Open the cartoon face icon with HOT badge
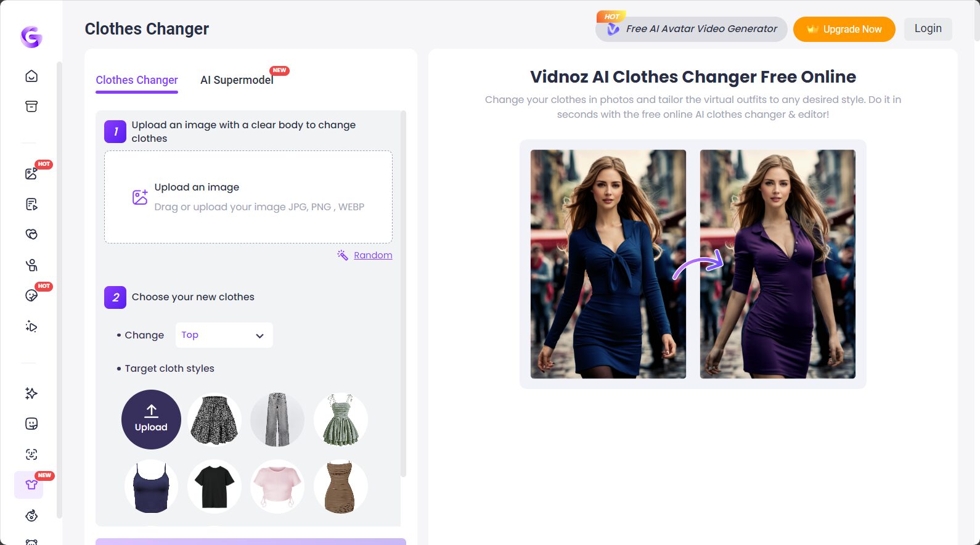The height and width of the screenshot is (545, 980). (x=31, y=295)
